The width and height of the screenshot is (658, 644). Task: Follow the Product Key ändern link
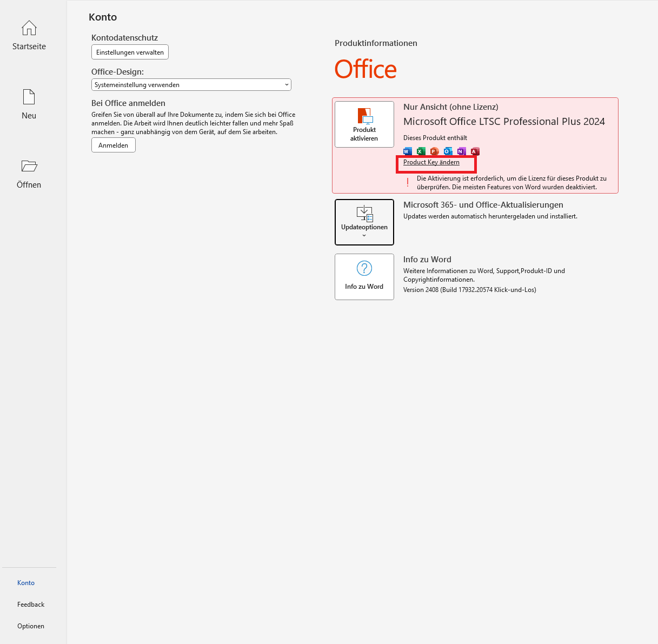[431, 162]
